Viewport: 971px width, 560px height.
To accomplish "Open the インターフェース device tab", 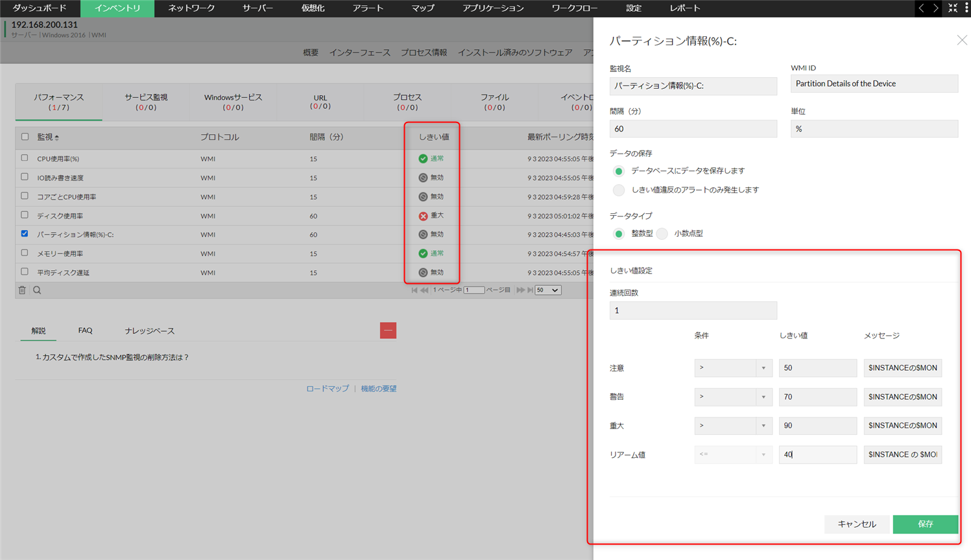I will tap(359, 52).
